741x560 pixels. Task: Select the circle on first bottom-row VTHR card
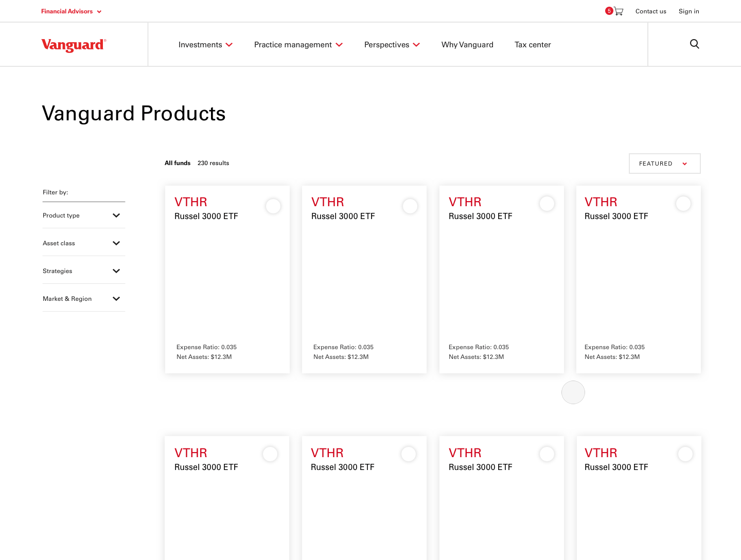(x=270, y=454)
